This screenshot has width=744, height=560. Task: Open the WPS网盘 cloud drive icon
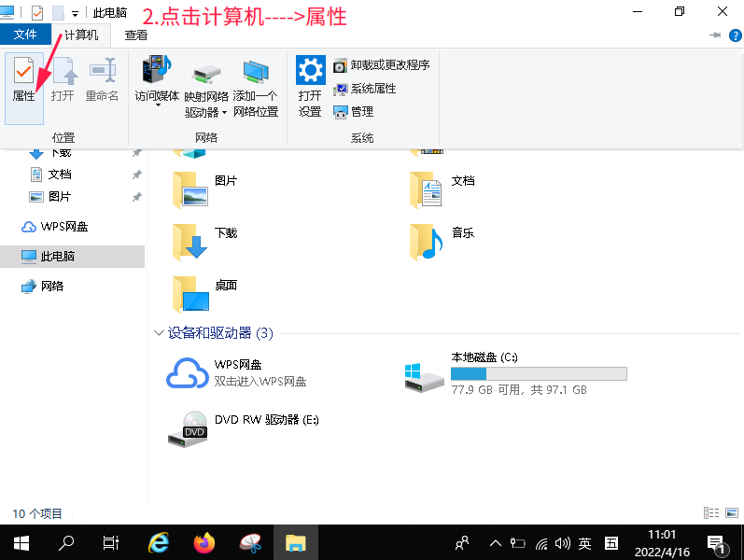[187, 373]
